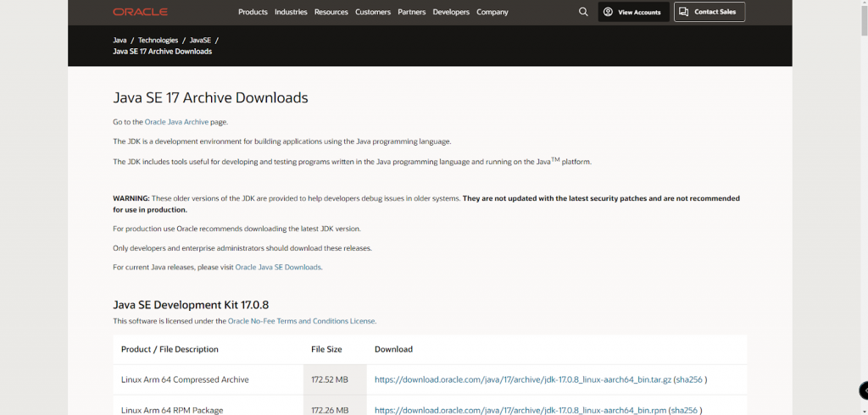Open the Company menu
The height and width of the screenshot is (415, 868).
point(492,12)
